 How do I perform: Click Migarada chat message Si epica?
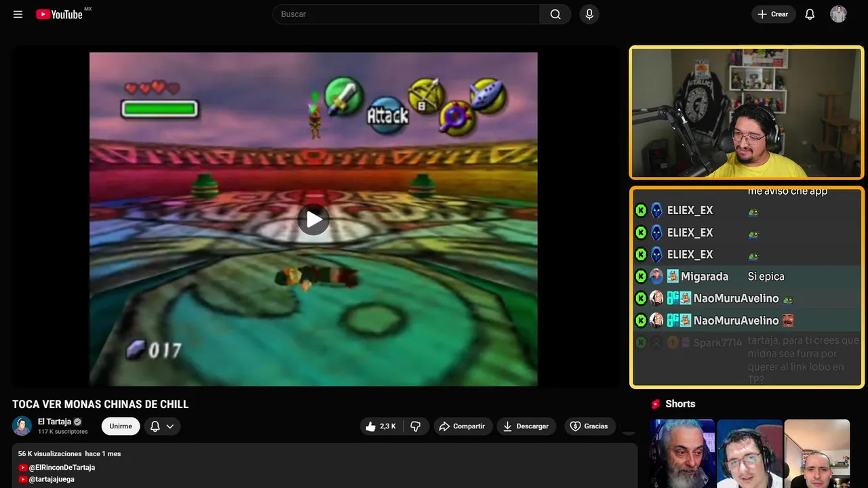pos(766,277)
